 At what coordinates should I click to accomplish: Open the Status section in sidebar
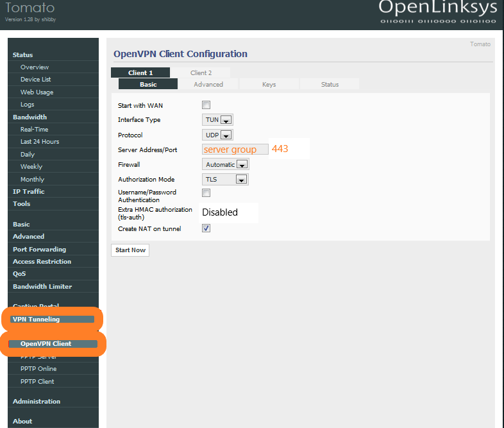point(23,55)
